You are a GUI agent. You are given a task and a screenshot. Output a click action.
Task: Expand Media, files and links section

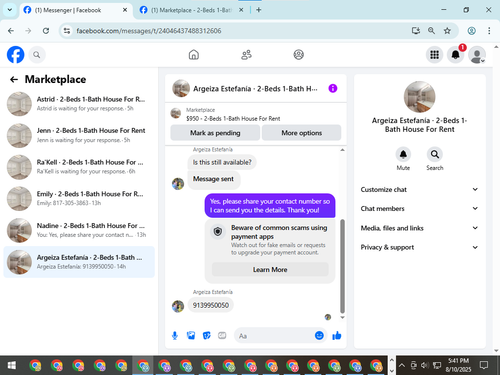pyautogui.click(x=419, y=228)
